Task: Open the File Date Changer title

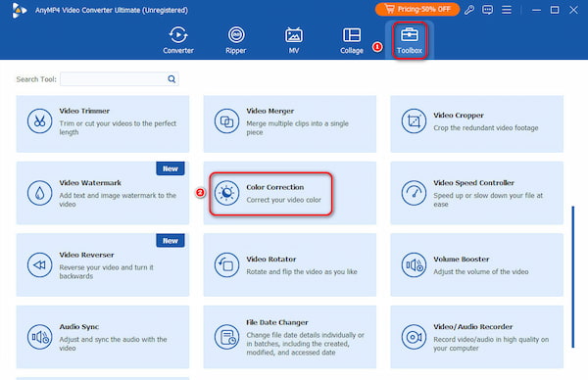Action: (x=277, y=322)
